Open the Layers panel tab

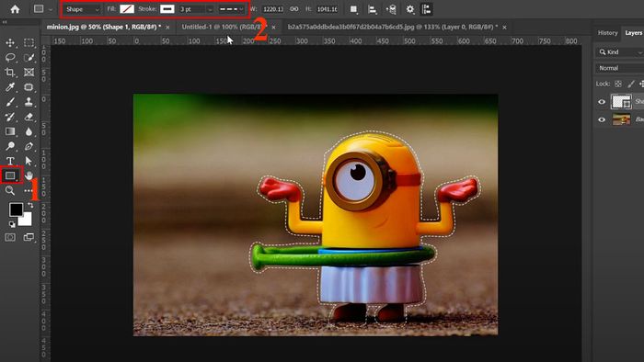click(633, 33)
